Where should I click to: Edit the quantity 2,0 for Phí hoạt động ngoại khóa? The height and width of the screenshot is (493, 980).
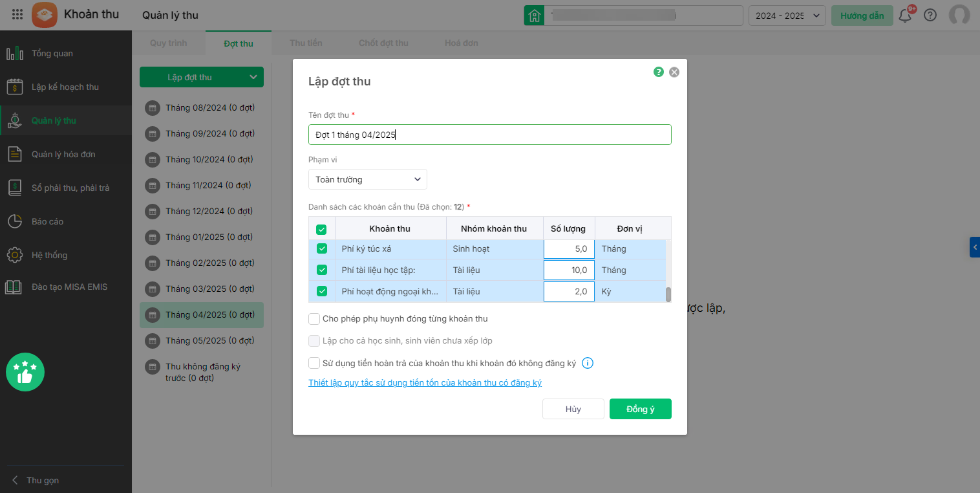click(569, 291)
